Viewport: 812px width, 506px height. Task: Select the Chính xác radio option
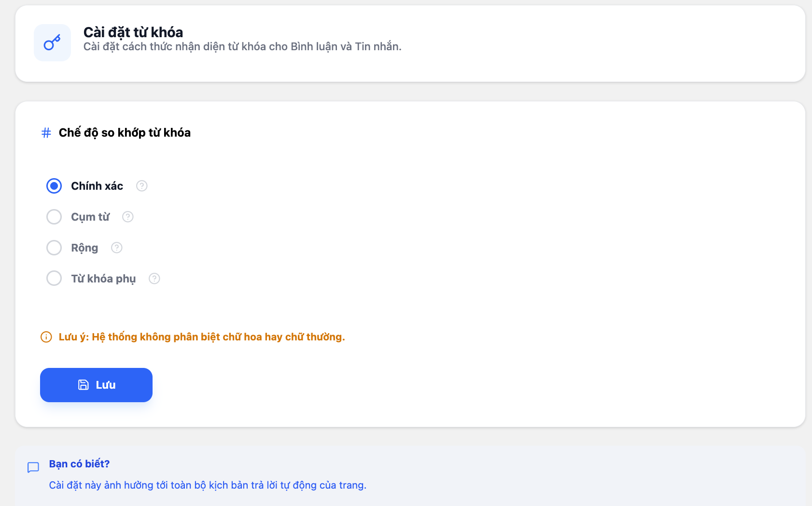tap(54, 186)
